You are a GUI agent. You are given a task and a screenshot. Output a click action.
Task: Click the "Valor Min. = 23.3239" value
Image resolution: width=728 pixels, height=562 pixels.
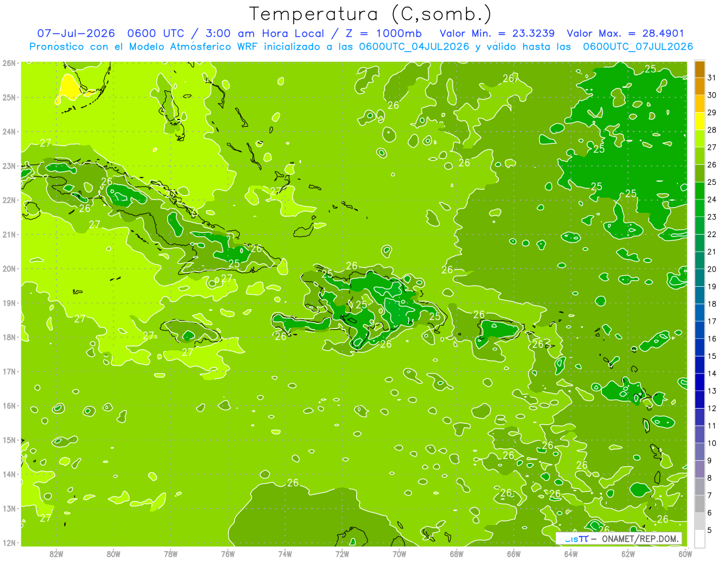click(x=497, y=33)
